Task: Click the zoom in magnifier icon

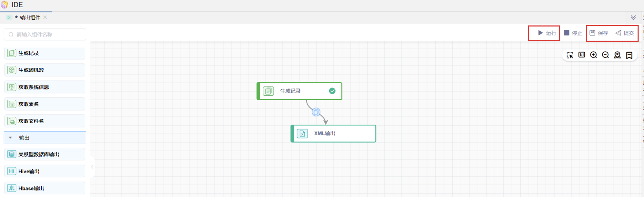Action: point(593,55)
